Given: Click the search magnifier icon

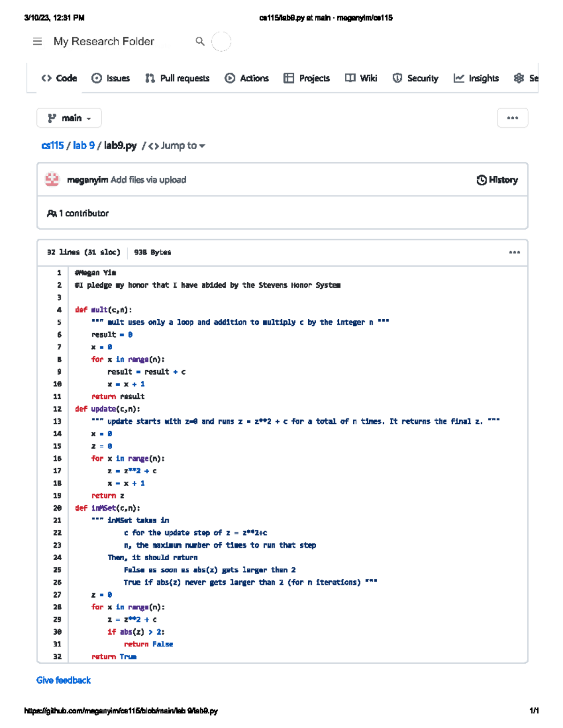Looking at the screenshot, I should coord(200,42).
